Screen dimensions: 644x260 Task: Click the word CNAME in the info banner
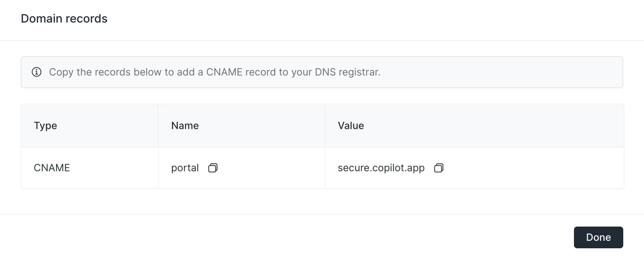pyautogui.click(x=224, y=72)
